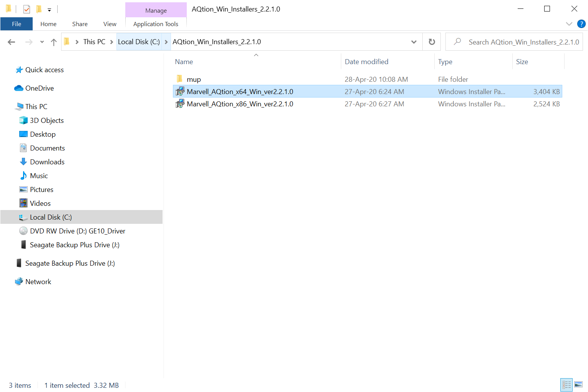Sort by Date modified column header
588x392 pixels.
(x=366, y=62)
